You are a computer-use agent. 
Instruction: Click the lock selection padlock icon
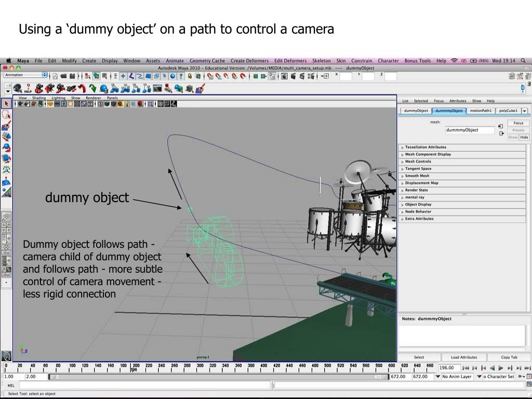(x=190, y=76)
